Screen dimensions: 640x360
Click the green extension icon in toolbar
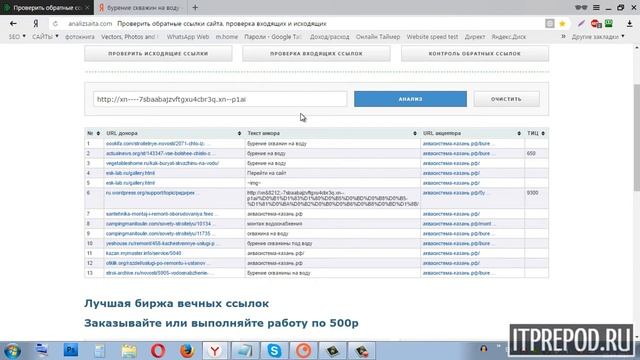(x=609, y=23)
